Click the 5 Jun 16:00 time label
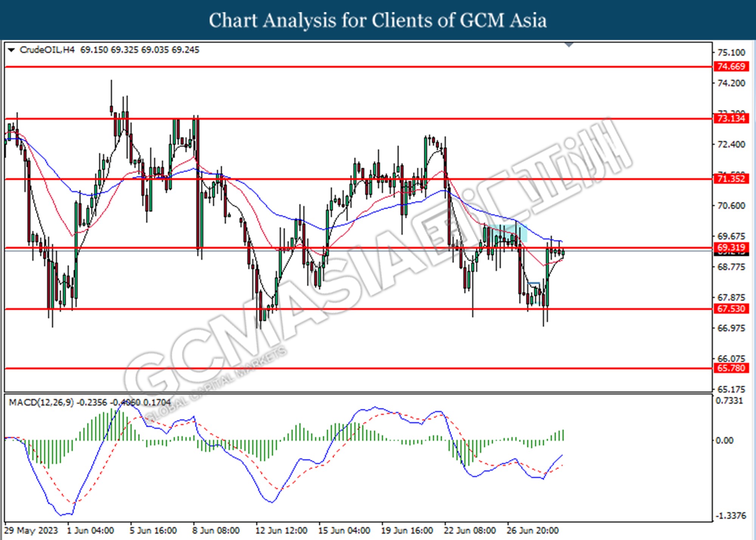Image resolution: width=756 pixels, height=540 pixels. point(153,531)
